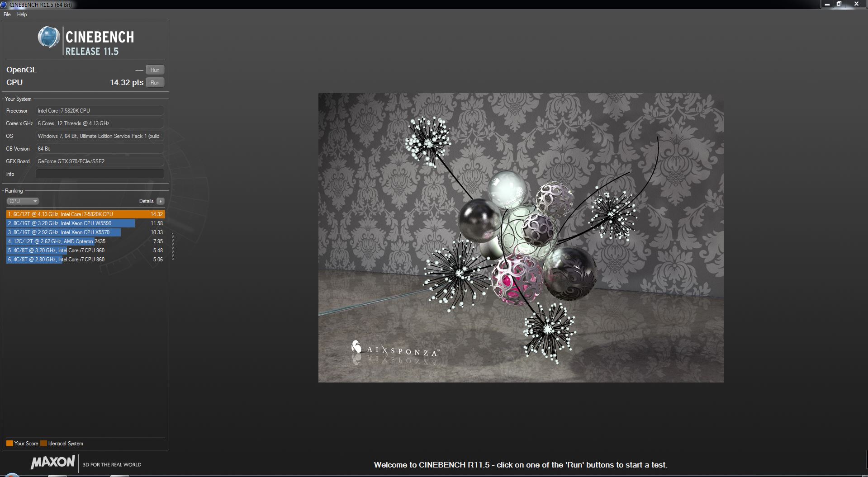The width and height of the screenshot is (868, 477).
Task: Click the rendered spheres scene image
Action: pyautogui.click(x=521, y=238)
